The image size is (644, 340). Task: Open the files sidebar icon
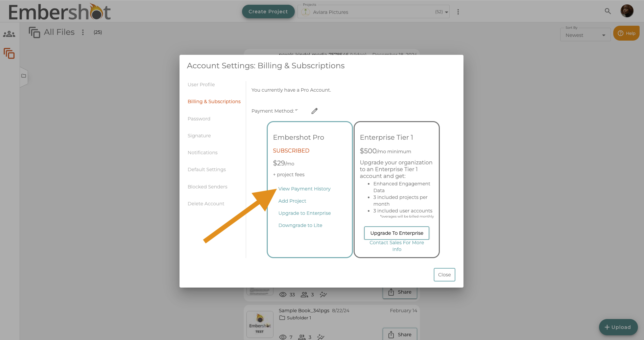pyautogui.click(x=9, y=53)
